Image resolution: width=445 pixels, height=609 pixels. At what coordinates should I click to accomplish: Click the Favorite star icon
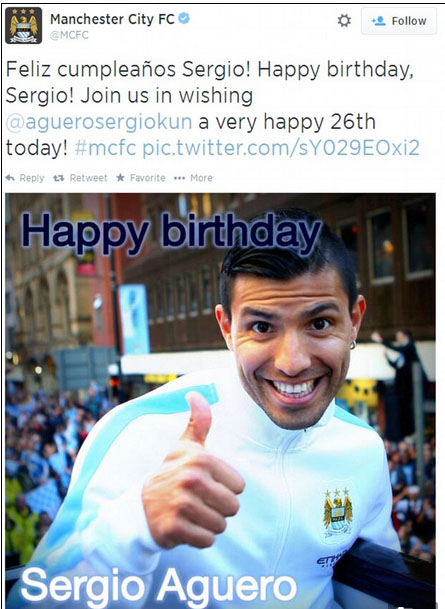[120, 177]
